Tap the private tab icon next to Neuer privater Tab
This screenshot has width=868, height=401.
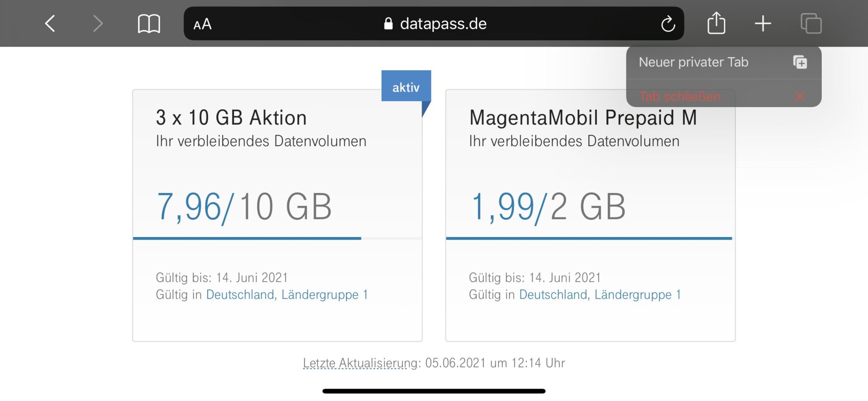click(799, 62)
